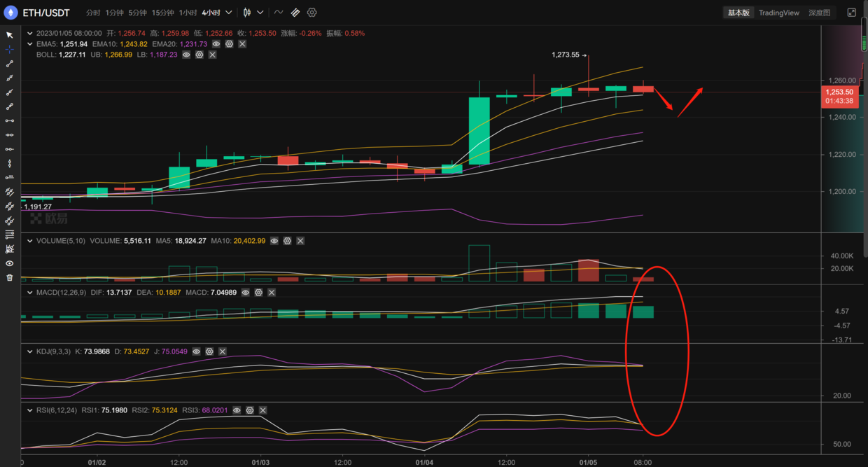Select the vertical line drawing tool
This screenshot has height=467, width=868.
pyautogui.click(x=10, y=164)
